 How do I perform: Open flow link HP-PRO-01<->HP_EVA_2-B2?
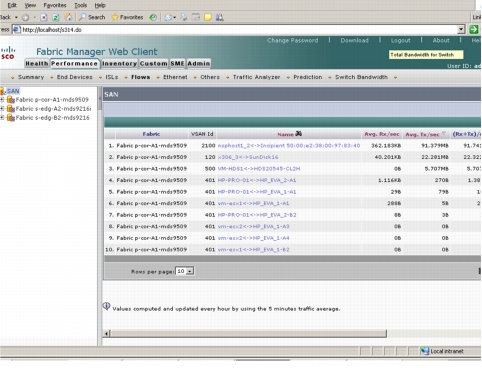coord(257,215)
